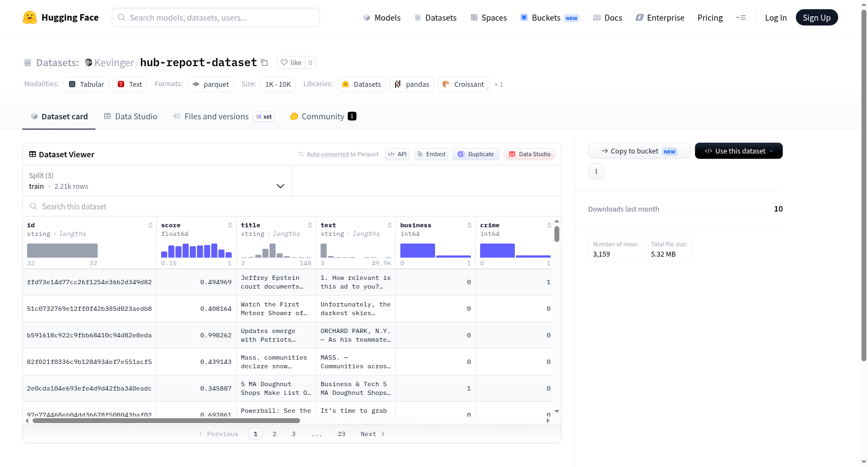
Task: Click Sign Up button
Action: click(816, 17)
